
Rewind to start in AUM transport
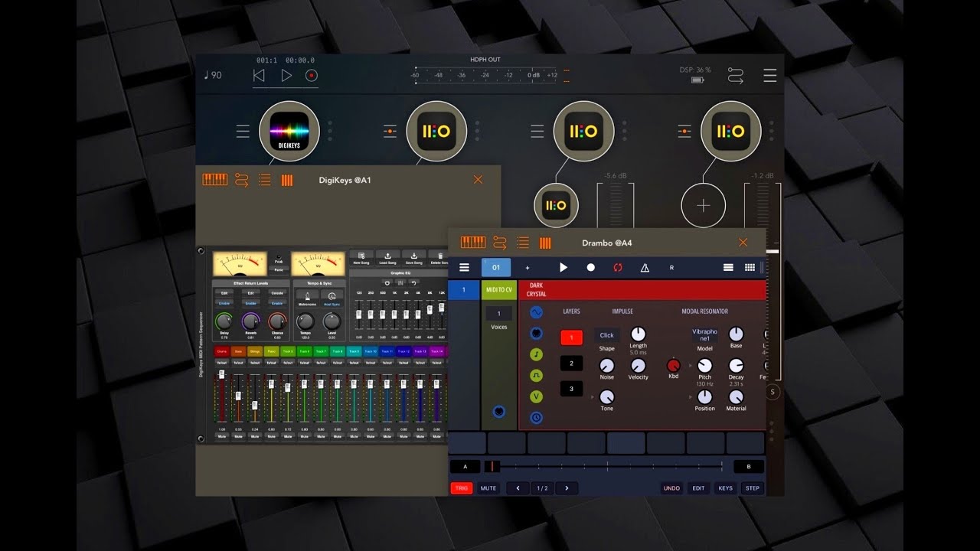[259, 75]
